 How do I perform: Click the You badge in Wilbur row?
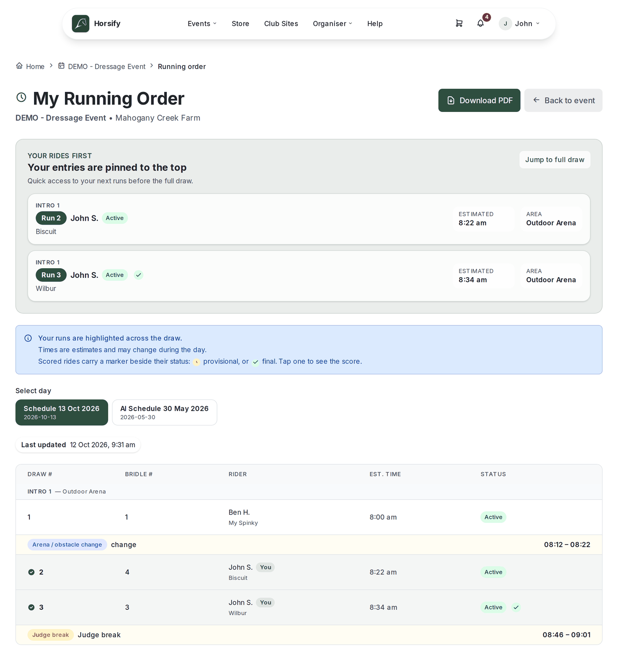point(265,602)
